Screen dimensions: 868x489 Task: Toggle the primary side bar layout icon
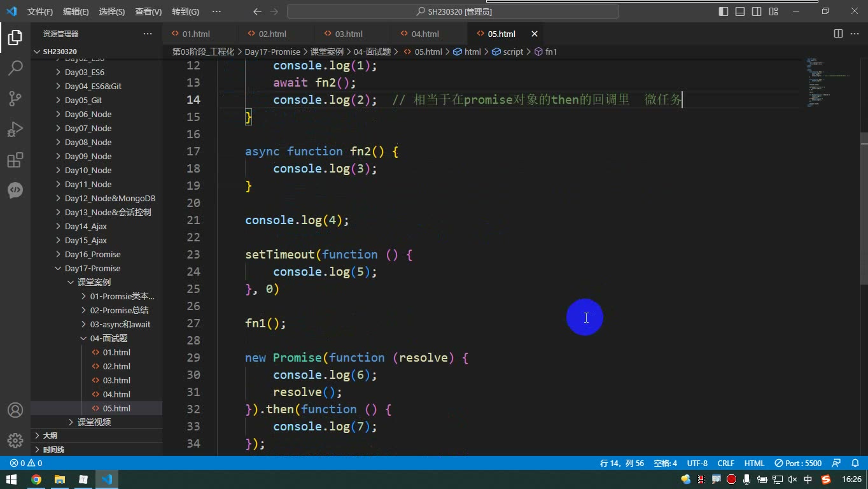(x=724, y=11)
